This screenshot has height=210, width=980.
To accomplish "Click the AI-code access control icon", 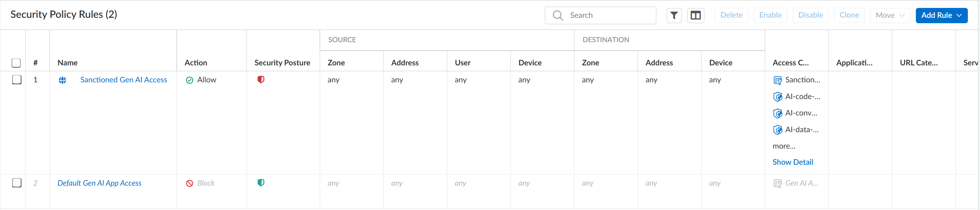I will pos(778,97).
